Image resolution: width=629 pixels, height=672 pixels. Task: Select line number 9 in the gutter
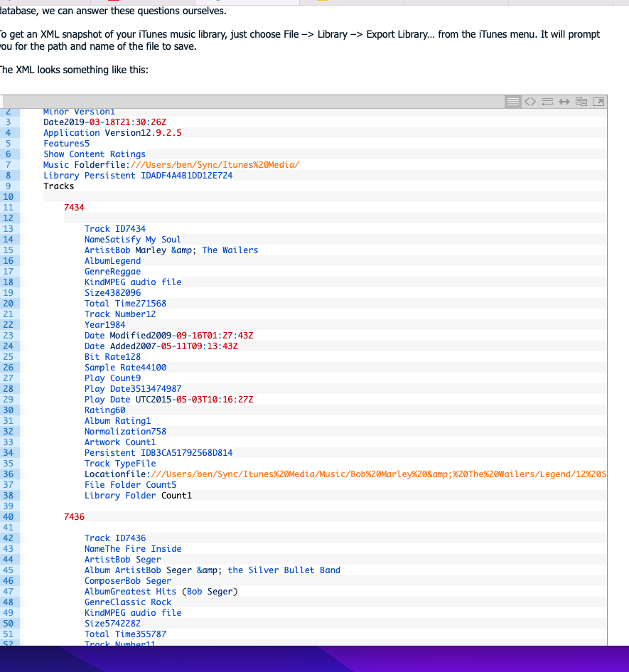[8, 186]
